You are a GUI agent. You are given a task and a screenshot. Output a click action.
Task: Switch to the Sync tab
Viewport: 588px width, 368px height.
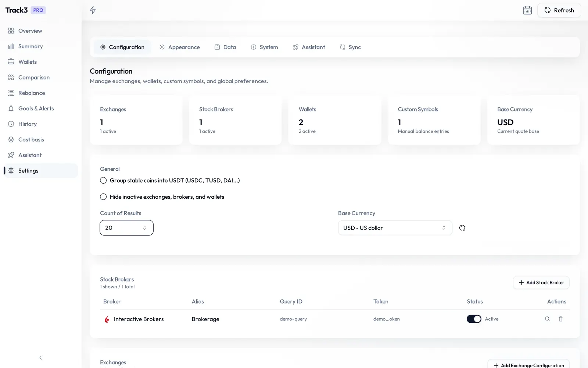coord(350,47)
